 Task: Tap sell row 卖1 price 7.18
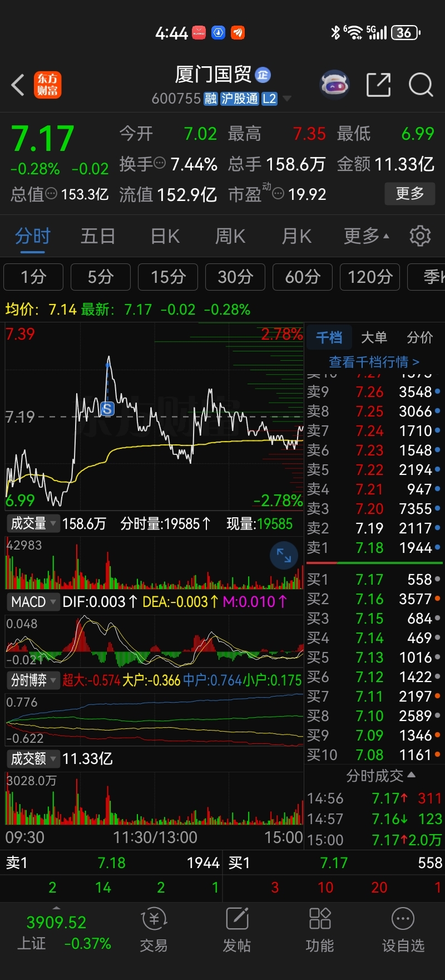pyautogui.click(x=370, y=548)
